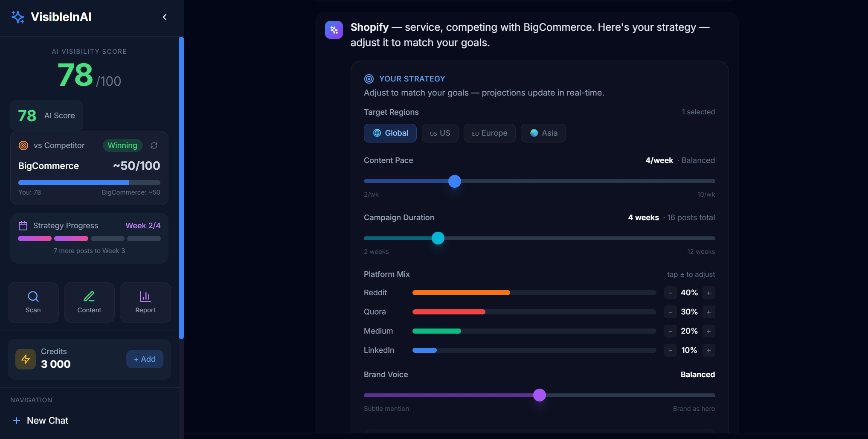The image size is (868, 439).
Task: Click the earth icon in Asia chip
Action: [x=534, y=133]
